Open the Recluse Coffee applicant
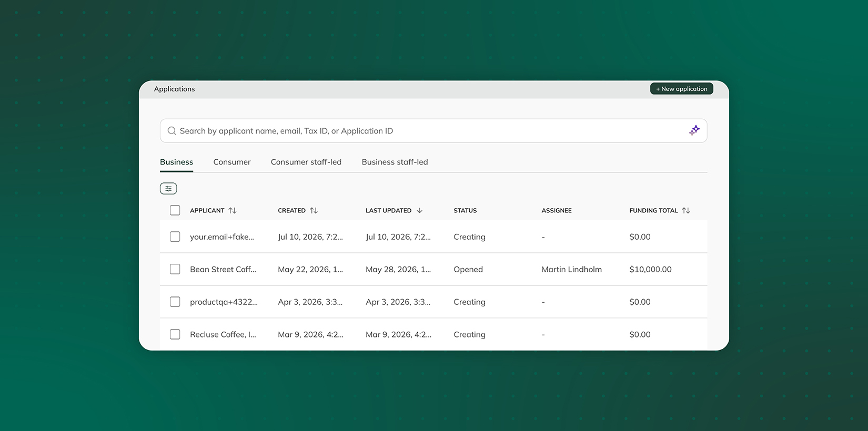The width and height of the screenshot is (868, 431). click(223, 335)
